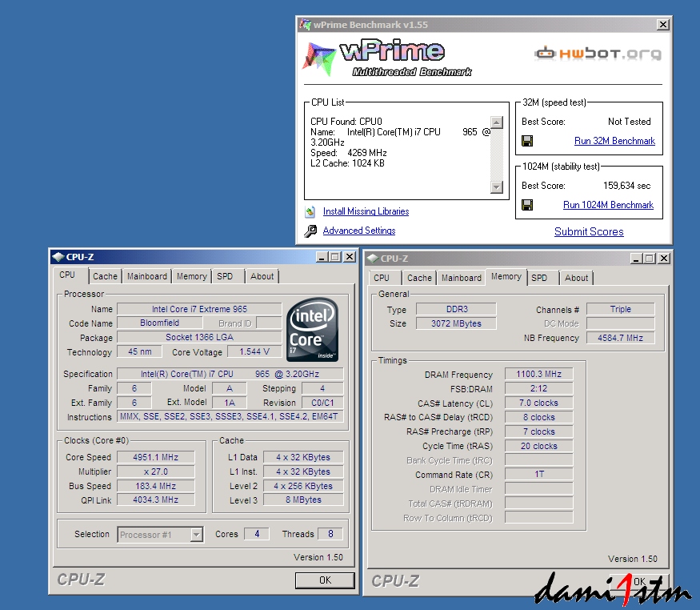Click the floppy save icon under 32M speed test
The height and width of the screenshot is (610, 700).
527,141
